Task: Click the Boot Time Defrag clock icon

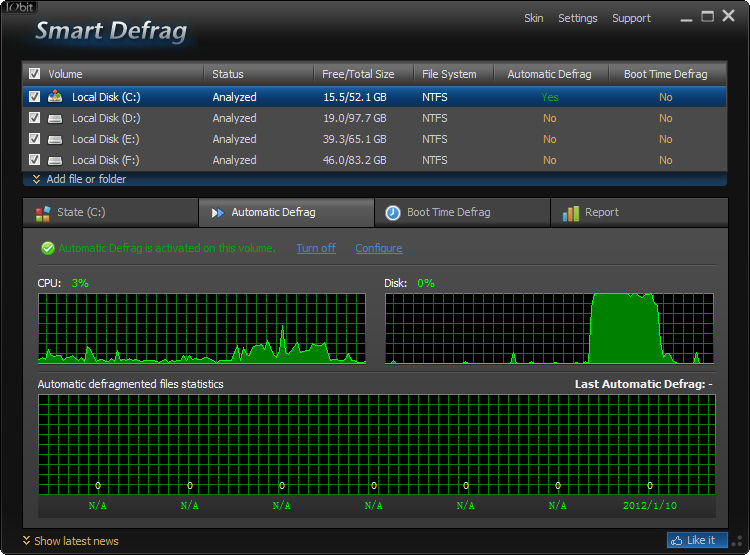Action: (393, 212)
